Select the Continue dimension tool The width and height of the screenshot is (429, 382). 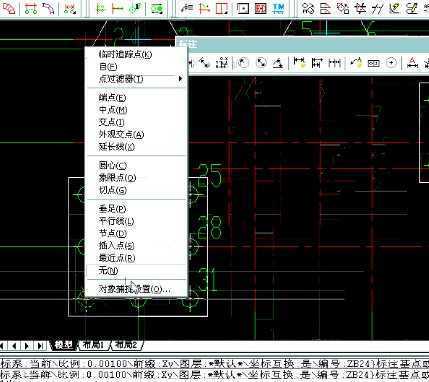[x=334, y=62]
